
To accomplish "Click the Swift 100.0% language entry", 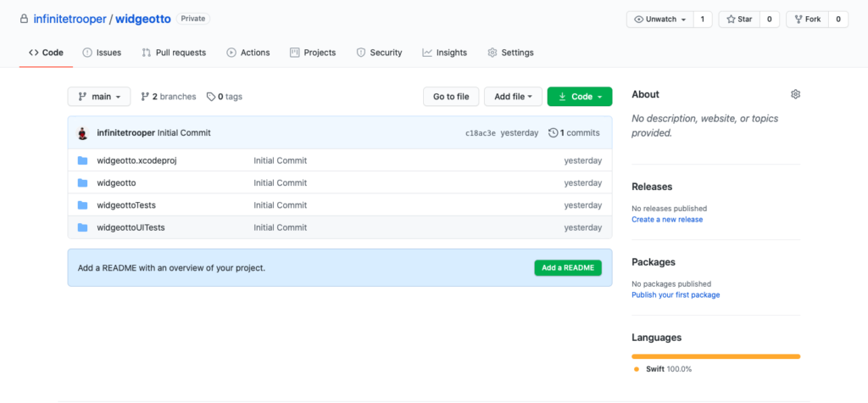I will click(x=662, y=369).
